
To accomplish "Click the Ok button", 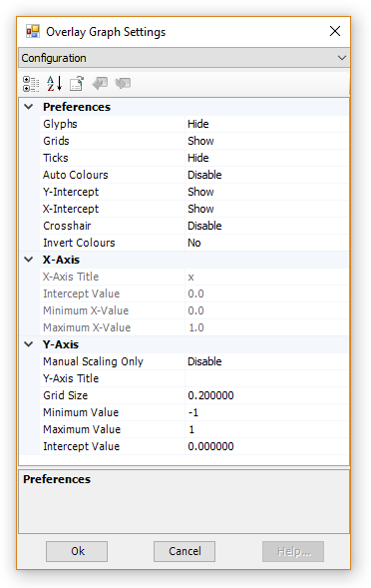I will [x=77, y=551].
